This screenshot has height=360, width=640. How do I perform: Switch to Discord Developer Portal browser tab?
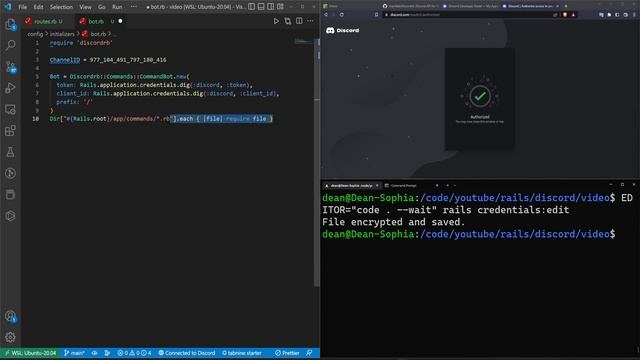[x=470, y=6]
